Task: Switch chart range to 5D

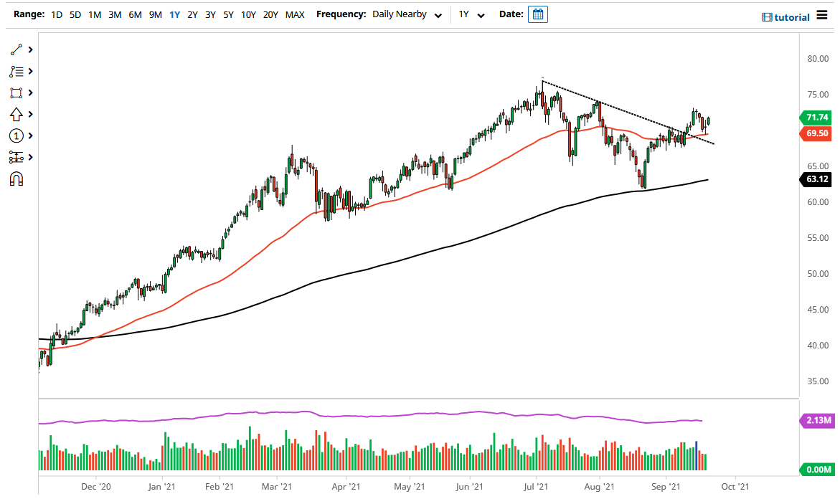Action: pyautogui.click(x=75, y=14)
